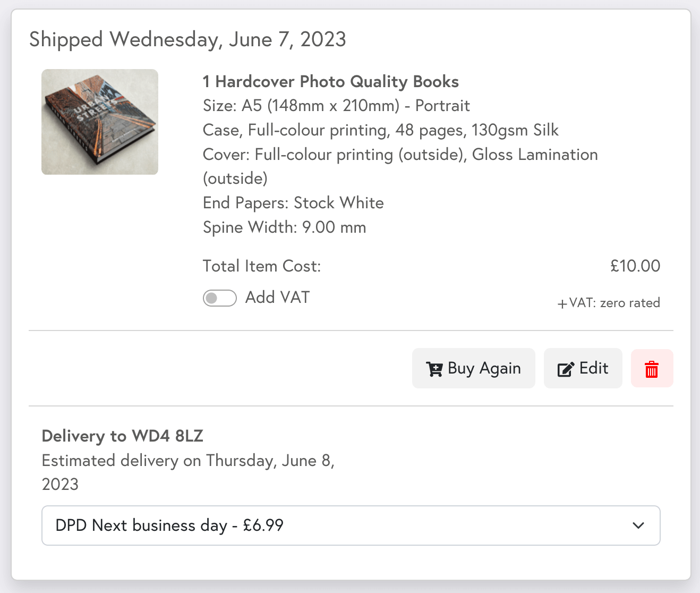The image size is (700, 593).
Task: Click the Shipped Wednesday, June 7 heading
Action: point(187,39)
